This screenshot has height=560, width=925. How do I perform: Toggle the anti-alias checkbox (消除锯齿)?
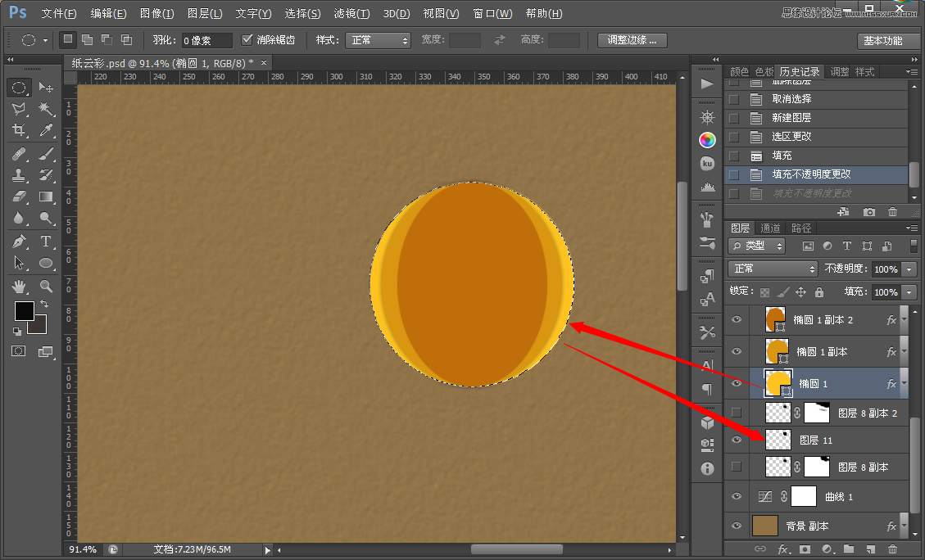pyautogui.click(x=247, y=39)
